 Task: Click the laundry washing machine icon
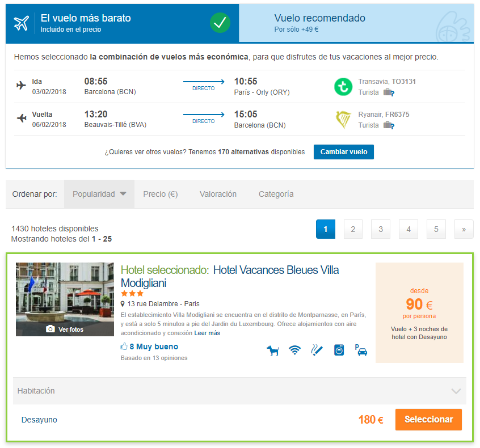tap(339, 350)
